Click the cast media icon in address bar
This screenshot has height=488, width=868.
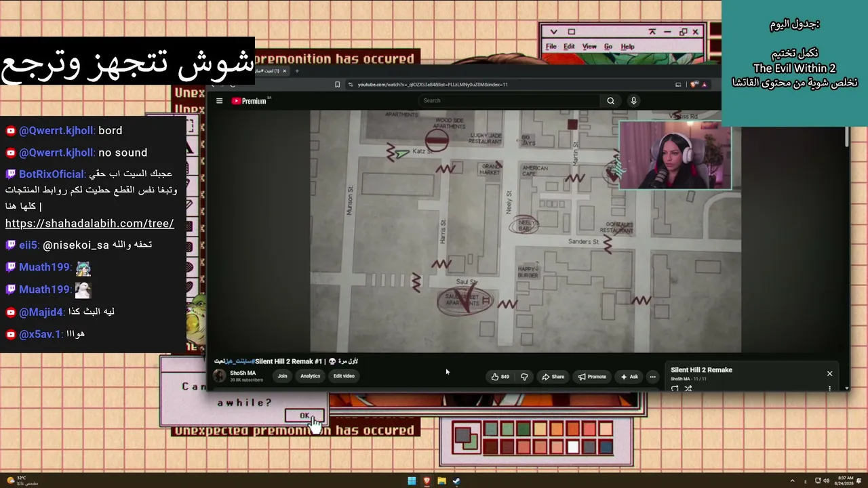[x=678, y=85]
